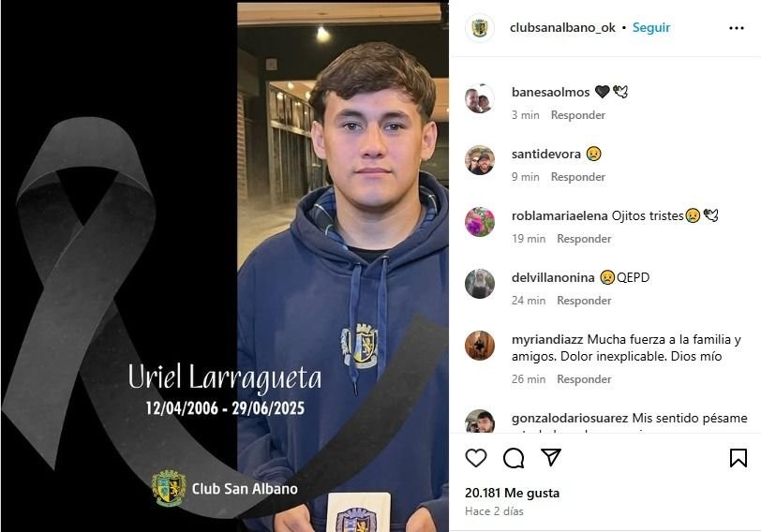Open the clubsanalbano_ok username link
Viewport: 761px width, 532px height.
point(562,28)
